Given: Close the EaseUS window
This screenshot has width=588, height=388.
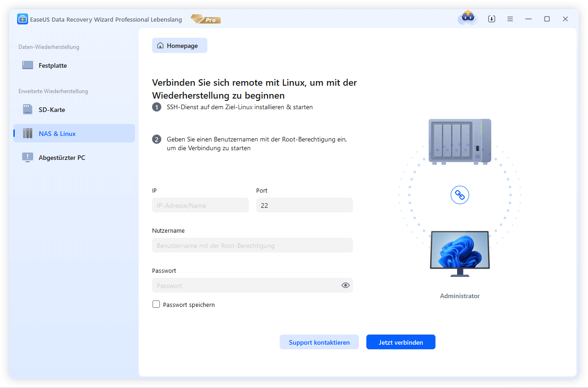Looking at the screenshot, I should point(565,19).
